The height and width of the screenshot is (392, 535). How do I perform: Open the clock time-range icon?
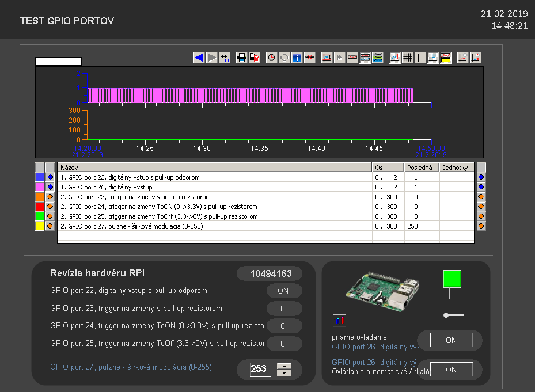click(x=272, y=58)
